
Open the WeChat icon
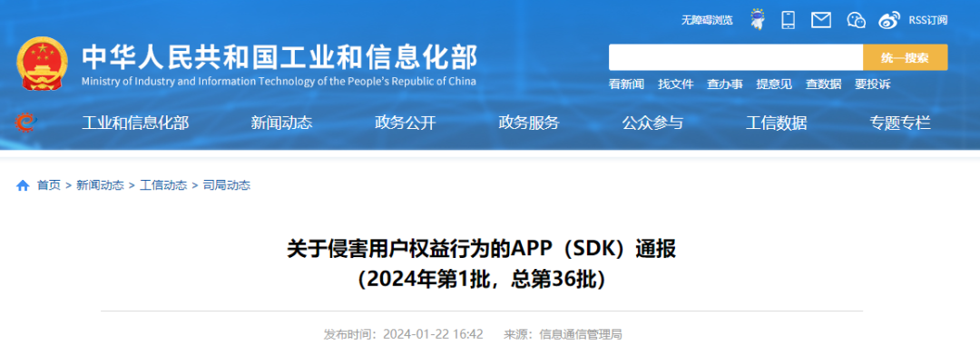[x=857, y=20]
